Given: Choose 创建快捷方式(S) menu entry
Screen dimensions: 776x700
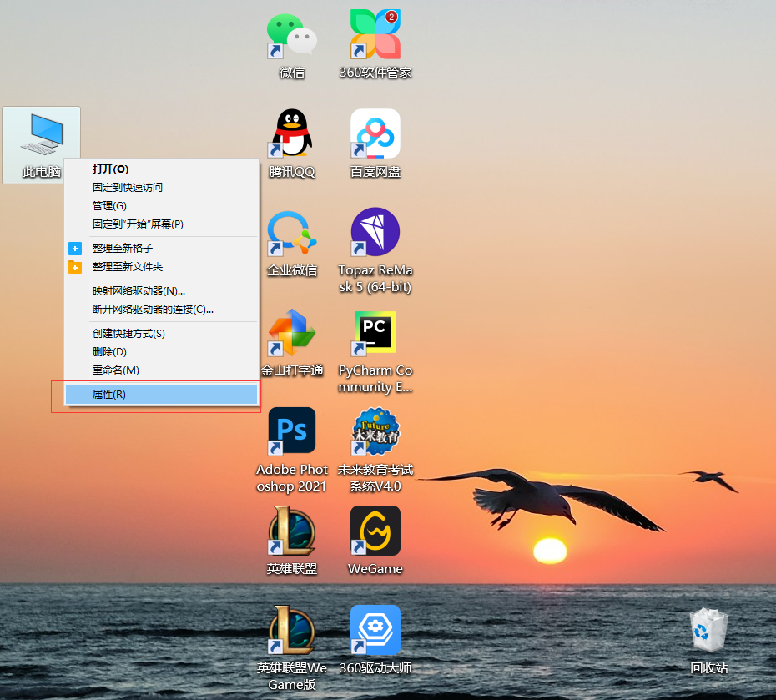Looking at the screenshot, I should tap(161, 334).
